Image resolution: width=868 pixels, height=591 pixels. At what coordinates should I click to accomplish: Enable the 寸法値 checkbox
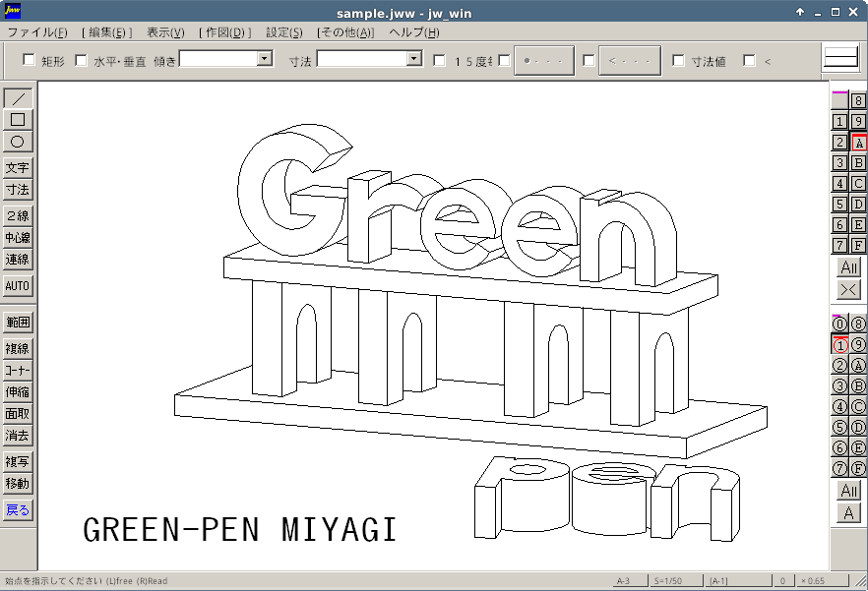(x=678, y=60)
